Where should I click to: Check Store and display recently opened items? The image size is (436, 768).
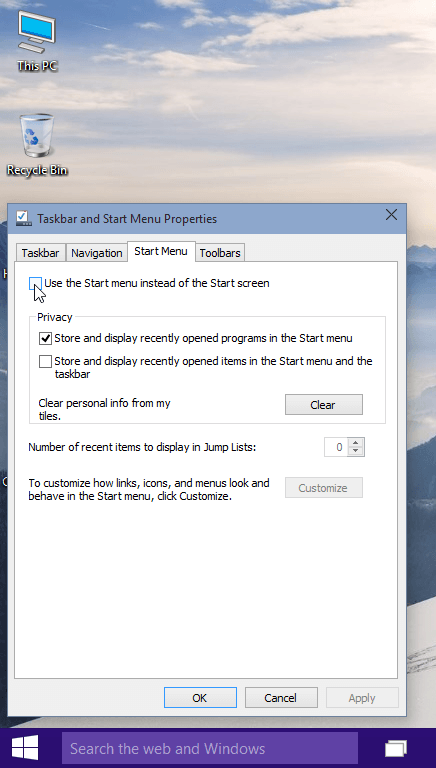point(45,361)
